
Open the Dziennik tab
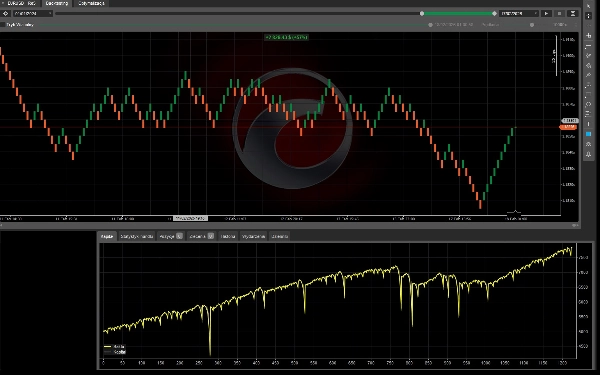tap(279, 236)
